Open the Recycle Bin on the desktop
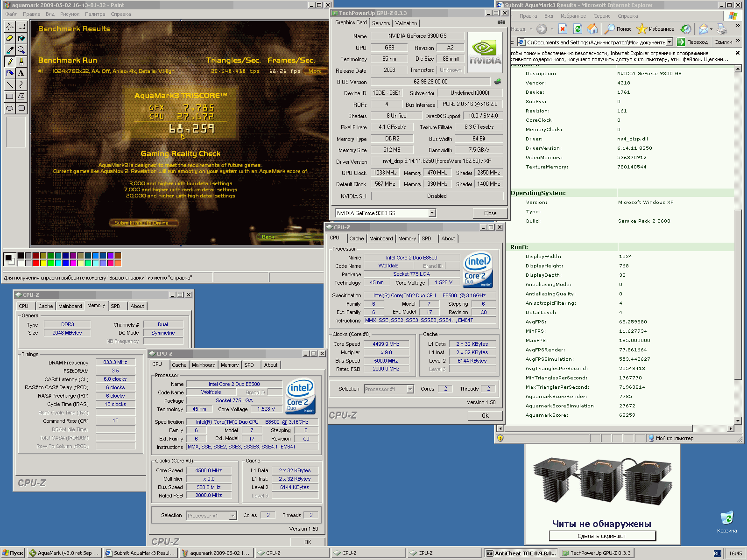 click(727, 521)
